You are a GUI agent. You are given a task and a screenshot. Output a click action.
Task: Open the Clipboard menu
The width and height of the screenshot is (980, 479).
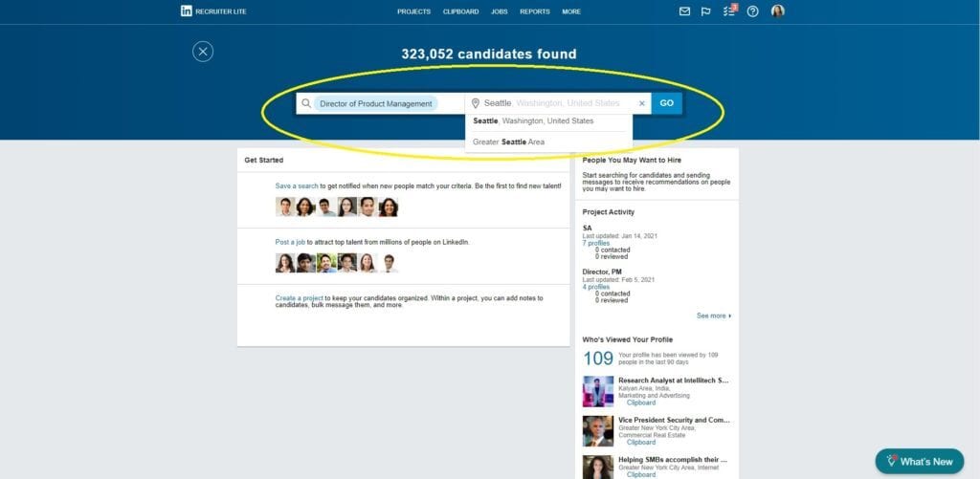pos(460,11)
